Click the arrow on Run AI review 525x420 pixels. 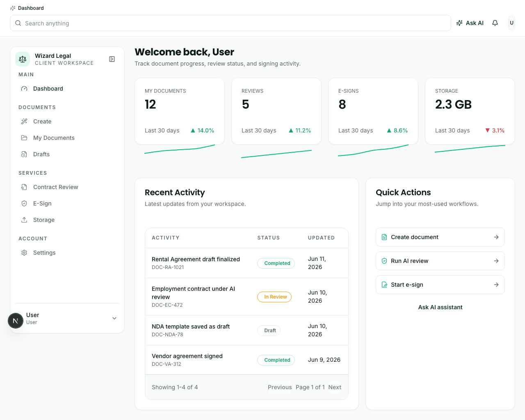496,261
